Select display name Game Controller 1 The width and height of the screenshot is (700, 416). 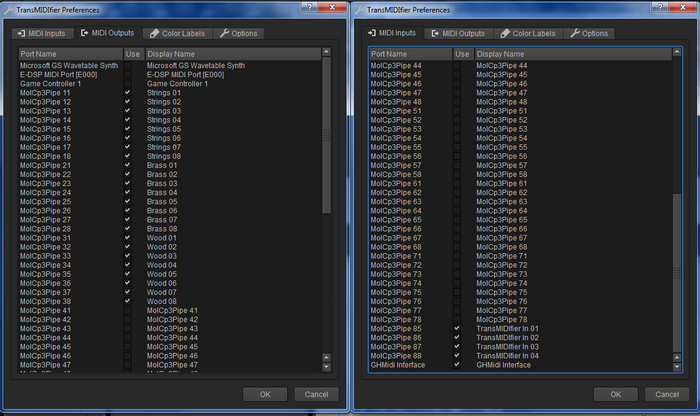point(177,84)
